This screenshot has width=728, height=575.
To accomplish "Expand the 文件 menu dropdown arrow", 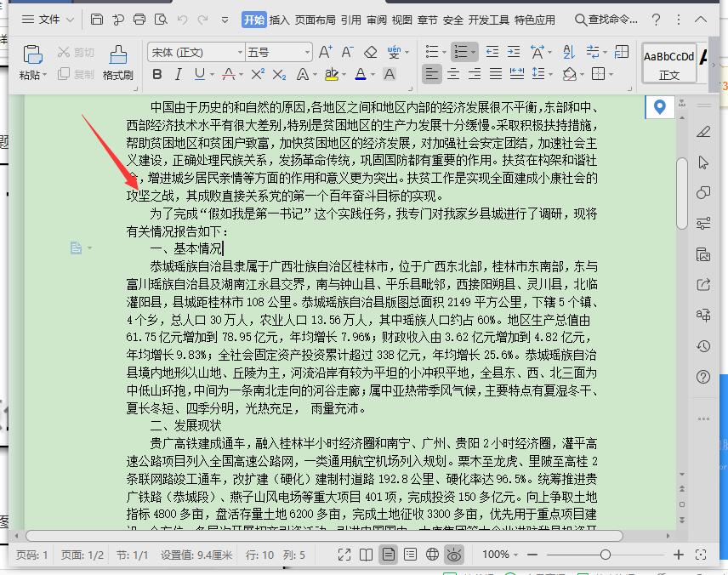I will click(x=70, y=20).
